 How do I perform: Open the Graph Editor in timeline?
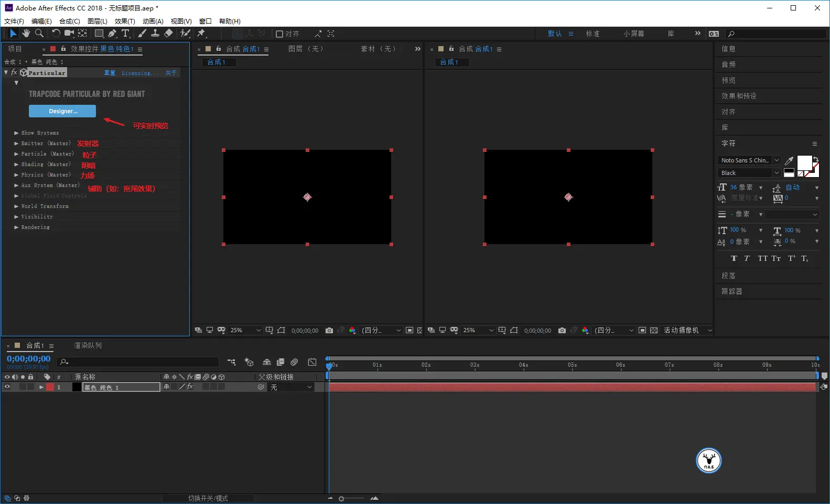tap(312, 362)
